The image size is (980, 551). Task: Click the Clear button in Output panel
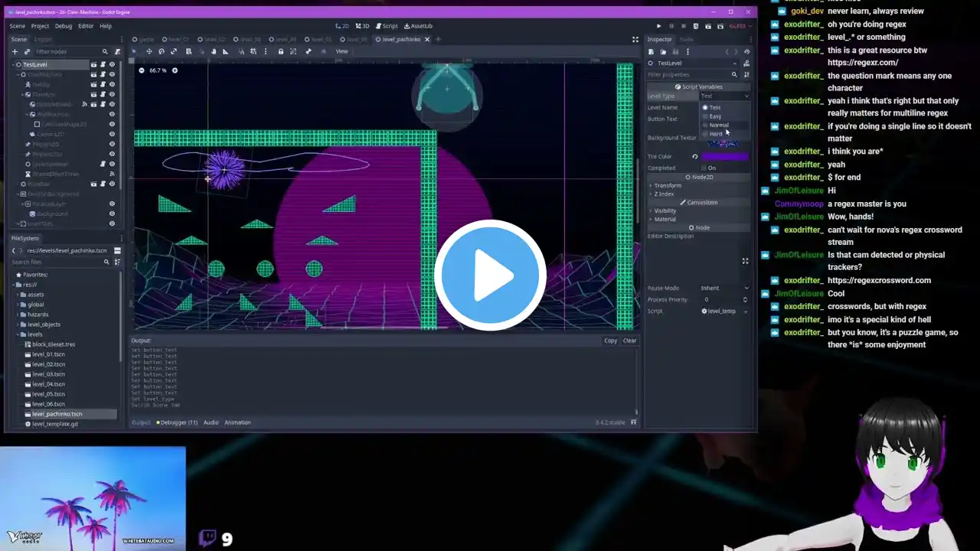click(x=629, y=341)
